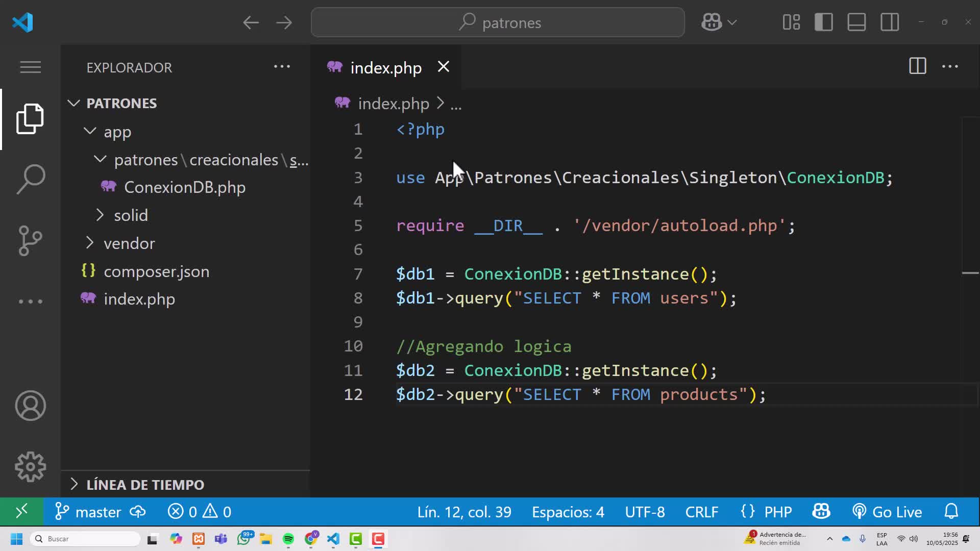Screen dimensions: 980x551
Task: Open remote window button in status bar
Action: (21, 511)
